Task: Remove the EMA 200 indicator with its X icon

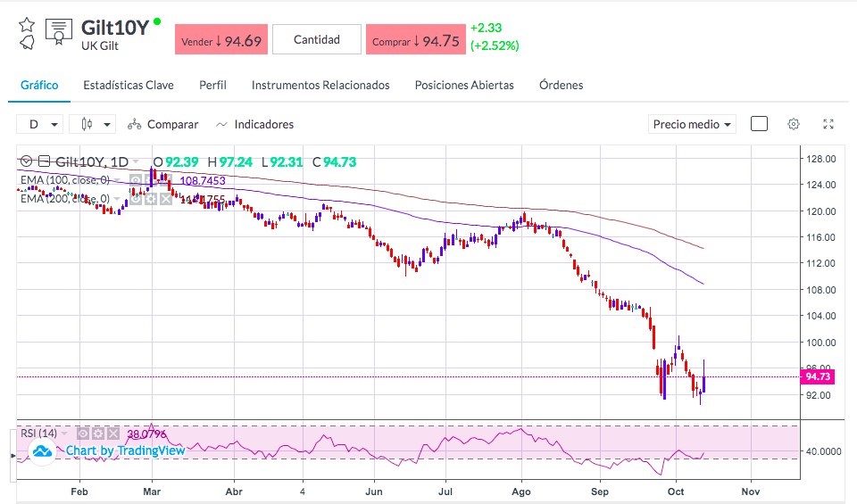Action: pos(166,199)
